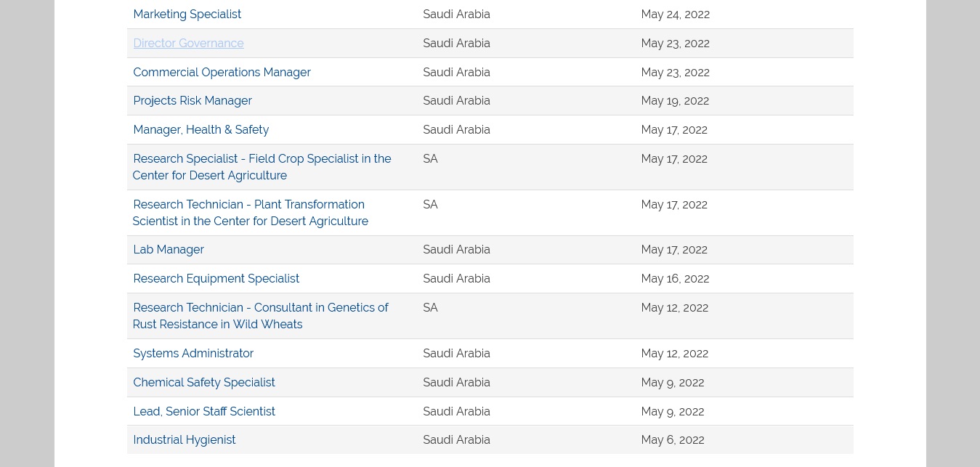Click Saudi Arabia in Industrial Hygienist row
This screenshot has width=980, height=467.
456,440
